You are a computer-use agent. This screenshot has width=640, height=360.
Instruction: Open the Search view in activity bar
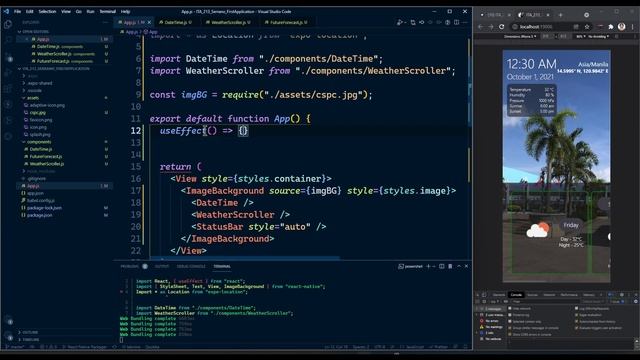coord(8,40)
